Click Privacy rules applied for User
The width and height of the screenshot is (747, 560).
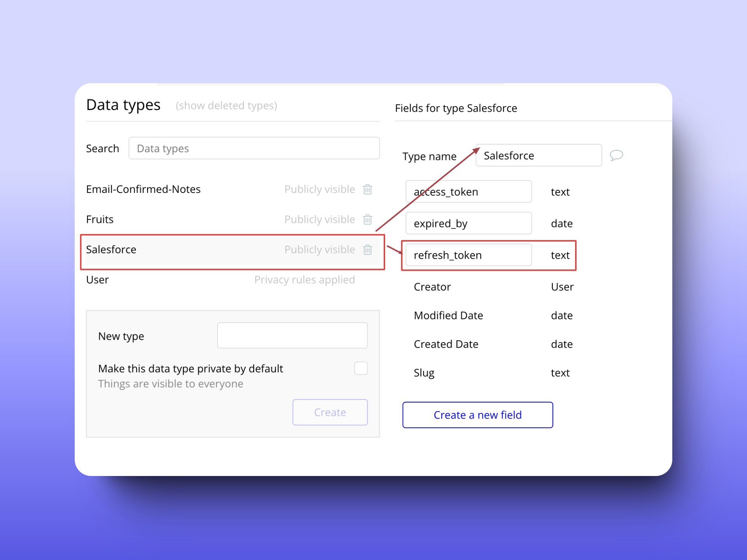point(305,280)
